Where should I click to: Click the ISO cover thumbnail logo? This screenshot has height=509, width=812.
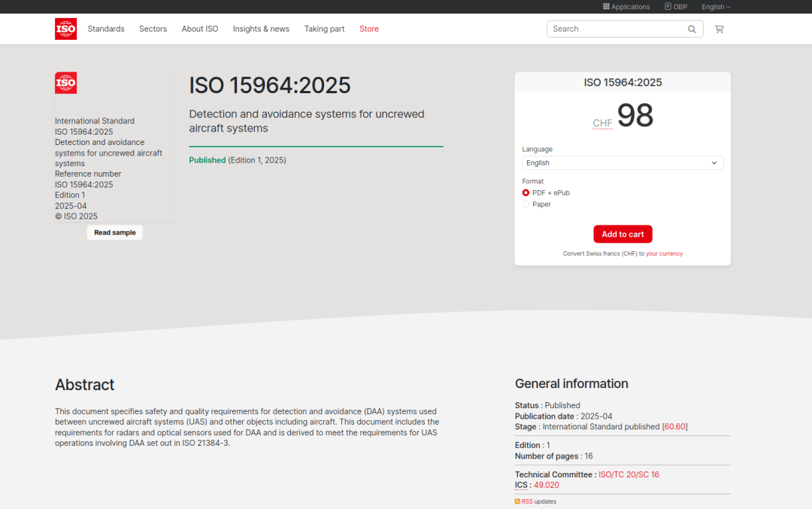[x=65, y=83]
